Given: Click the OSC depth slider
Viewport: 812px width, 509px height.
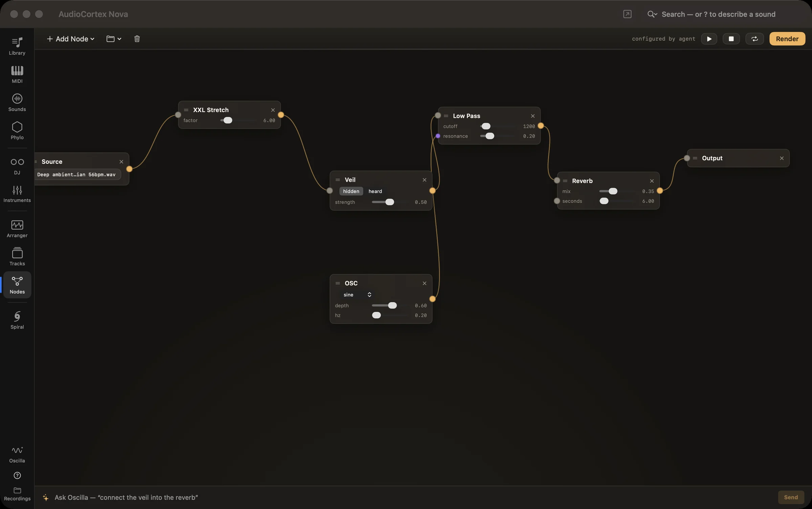Looking at the screenshot, I should (x=390, y=306).
